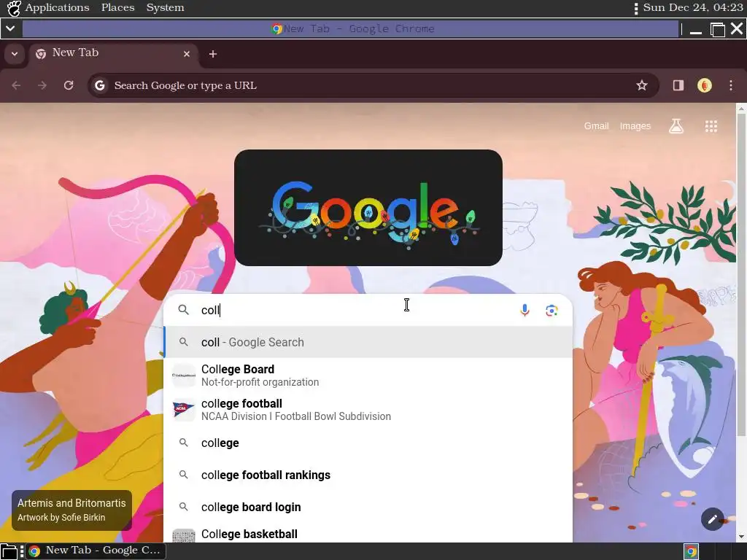747x560 pixels.
Task: Open the Applications menu
Action: (57, 7)
